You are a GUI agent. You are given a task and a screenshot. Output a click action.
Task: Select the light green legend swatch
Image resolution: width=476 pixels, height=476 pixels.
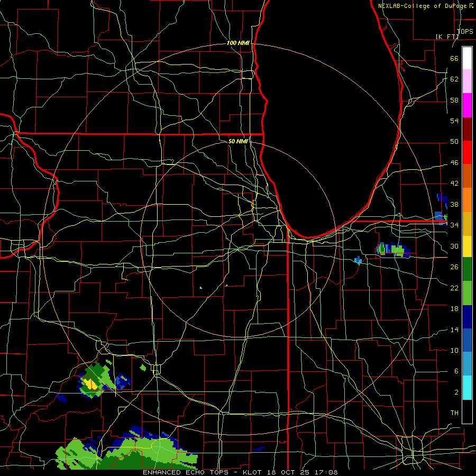[467, 293]
